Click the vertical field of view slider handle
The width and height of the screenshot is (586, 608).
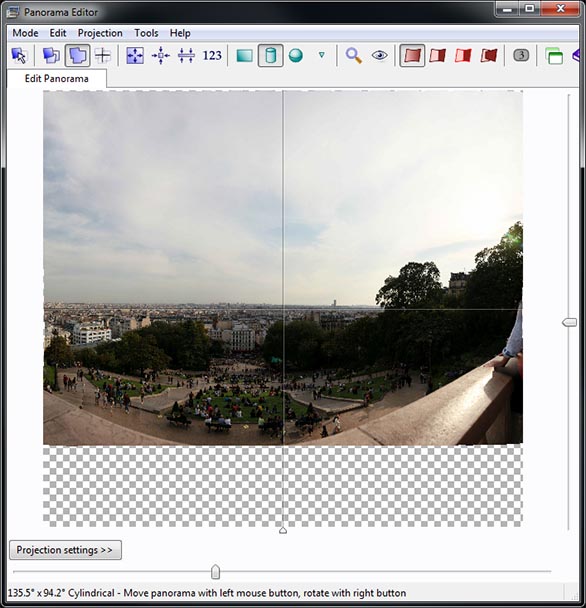[x=569, y=322]
